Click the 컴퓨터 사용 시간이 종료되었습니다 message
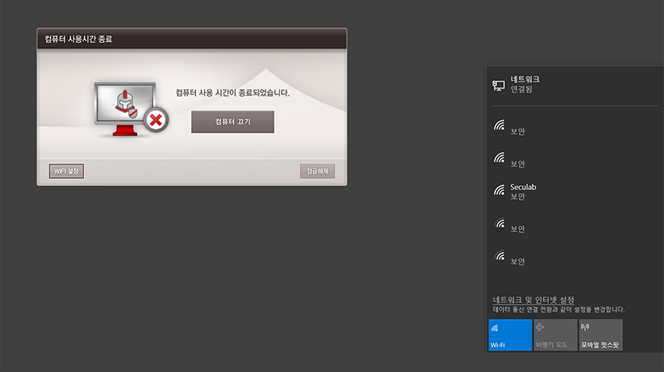664x372 pixels. [x=232, y=93]
